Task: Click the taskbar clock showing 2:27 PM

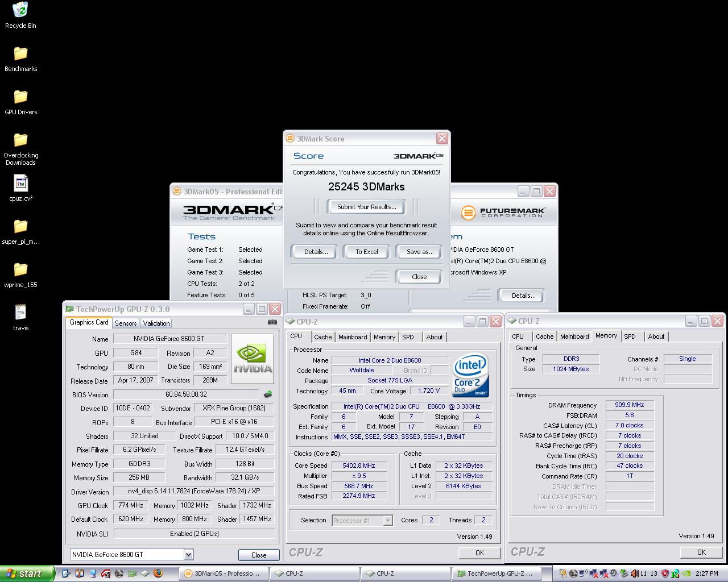Action: [706, 573]
